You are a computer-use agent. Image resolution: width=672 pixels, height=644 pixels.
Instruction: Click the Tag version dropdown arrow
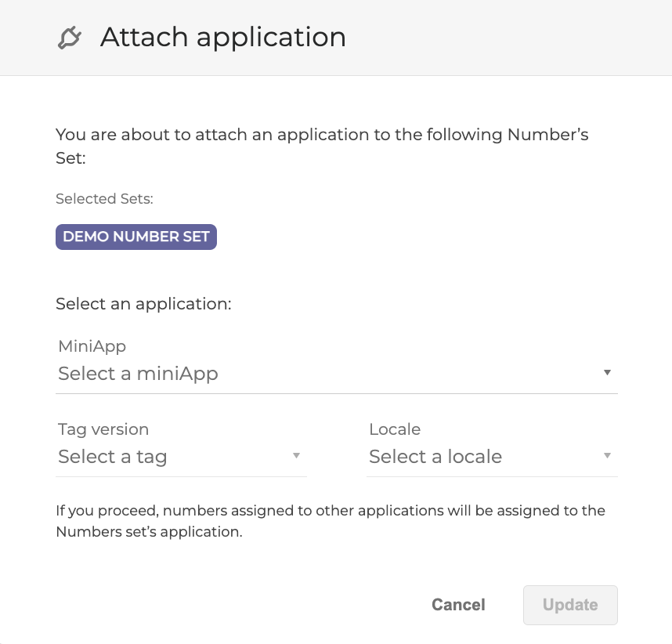[x=297, y=455]
